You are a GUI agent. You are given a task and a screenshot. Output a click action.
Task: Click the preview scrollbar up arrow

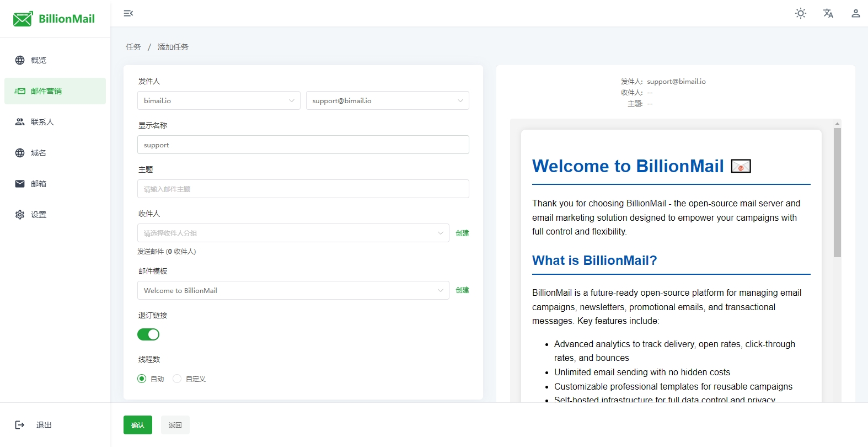[x=837, y=124]
